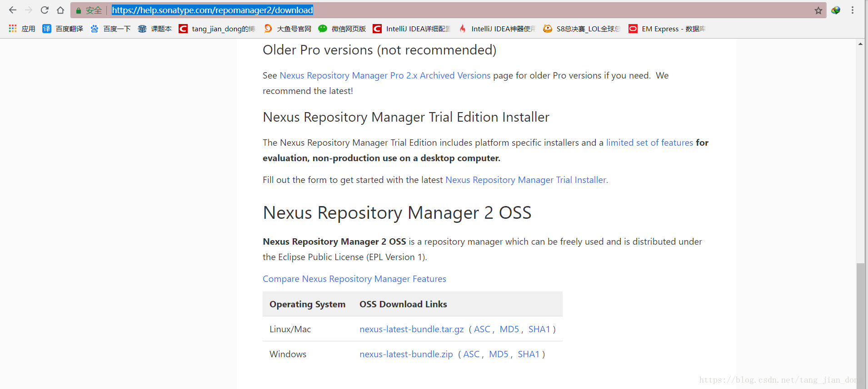
Task: Open the EM Express bookmark
Action: [x=667, y=29]
